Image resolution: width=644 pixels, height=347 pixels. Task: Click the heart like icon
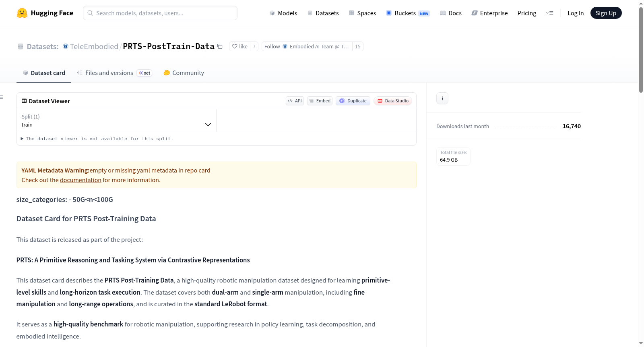[x=235, y=46]
